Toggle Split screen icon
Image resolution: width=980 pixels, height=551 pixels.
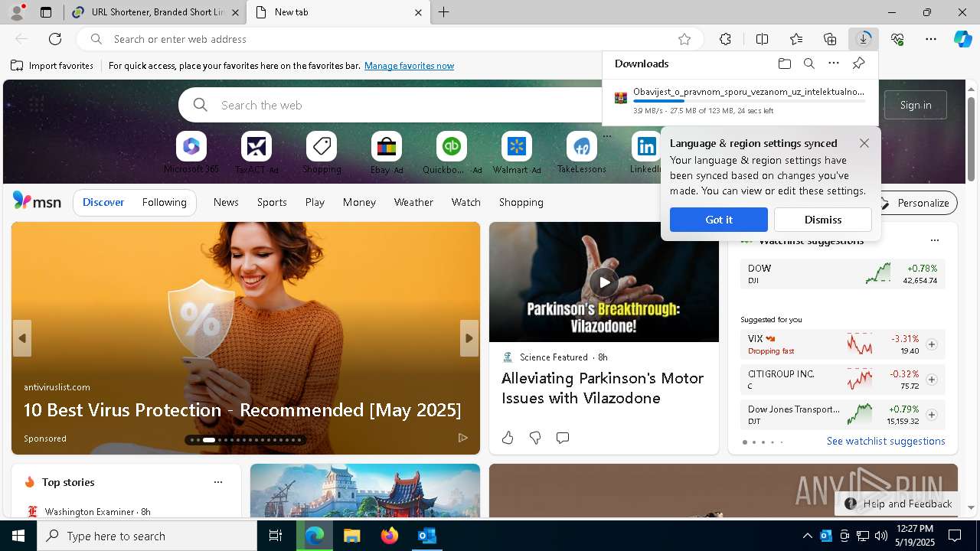click(x=762, y=39)
